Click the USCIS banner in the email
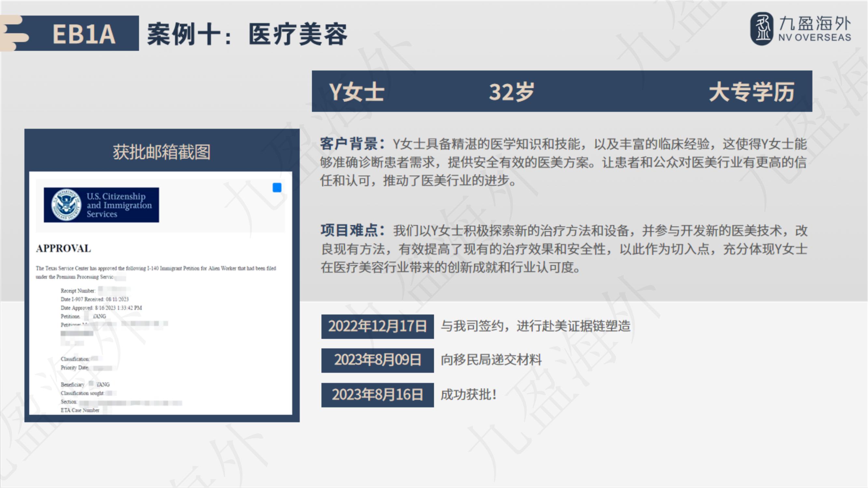The width and height of the screenshot is (868, 488). click(102, 205)
